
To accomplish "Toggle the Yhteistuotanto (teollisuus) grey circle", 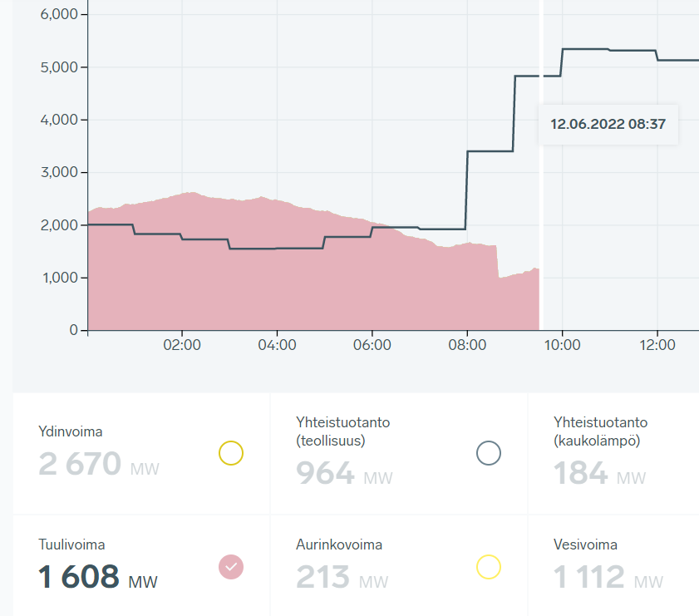I will coord(488,453).
